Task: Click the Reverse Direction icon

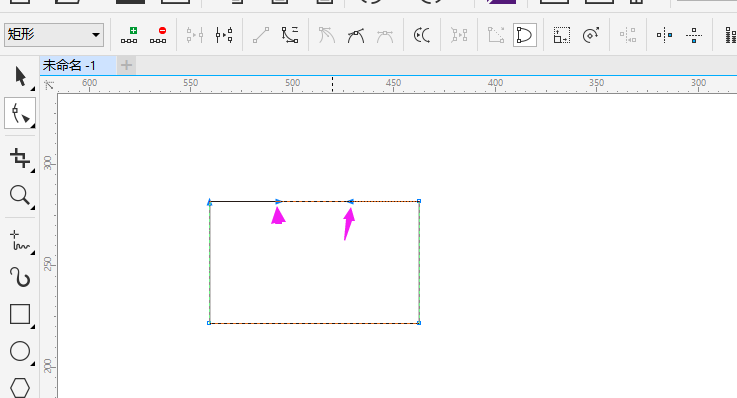Action: (422, 35)
